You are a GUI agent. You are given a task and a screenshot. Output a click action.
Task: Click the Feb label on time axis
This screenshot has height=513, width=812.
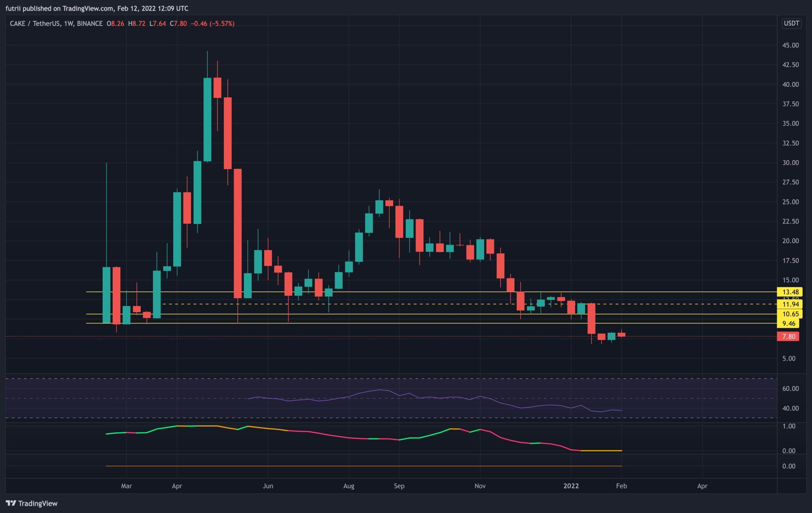[x=621, y=486]
